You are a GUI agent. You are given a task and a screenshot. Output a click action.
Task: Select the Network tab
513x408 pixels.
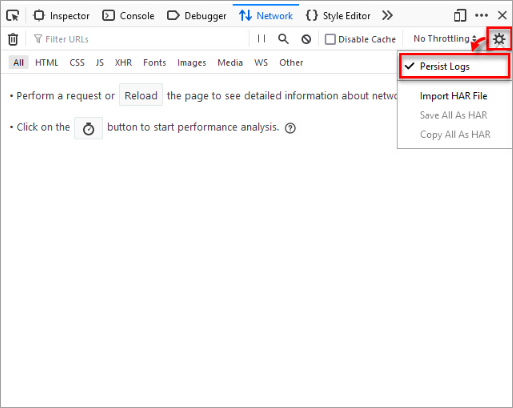(266, 15)
